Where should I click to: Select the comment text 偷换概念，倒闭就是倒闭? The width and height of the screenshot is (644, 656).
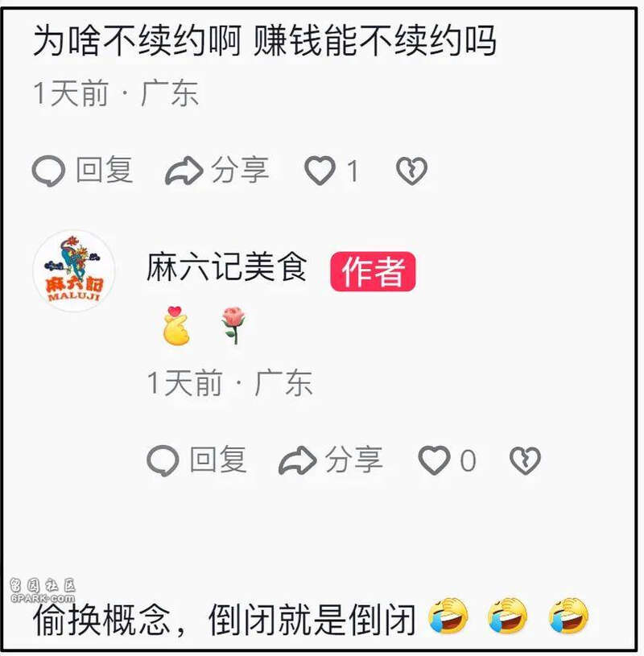point(225,620)
